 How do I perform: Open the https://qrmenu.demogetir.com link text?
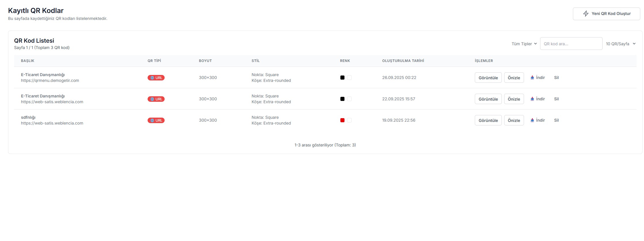50,81
